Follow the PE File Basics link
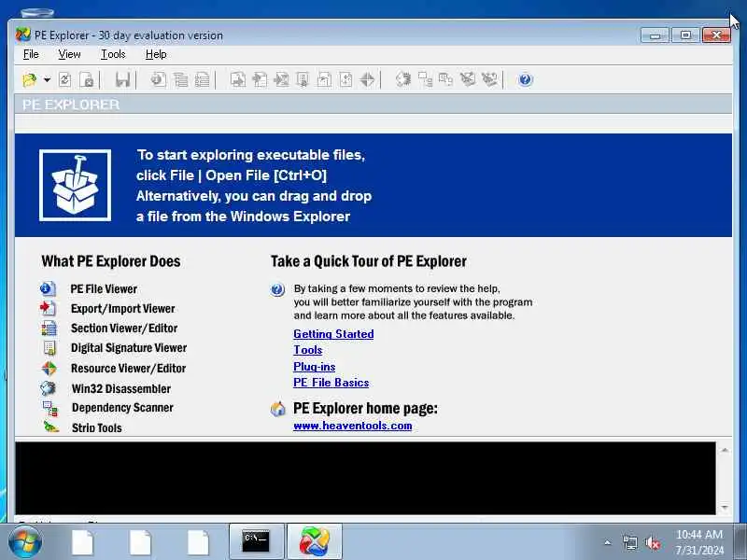Image resolution: width=747 pixels, height=560 pixels. (331, 383)
